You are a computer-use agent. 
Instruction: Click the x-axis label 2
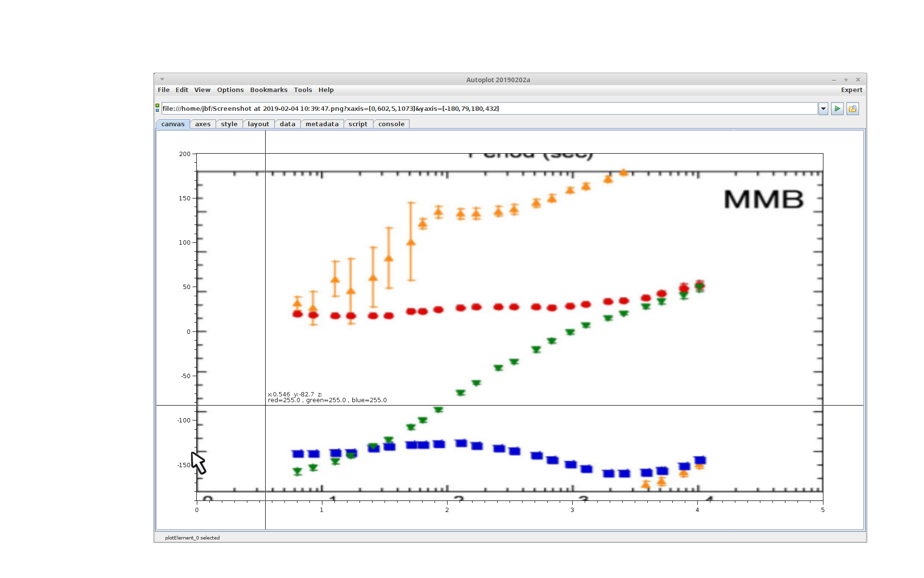(x=447, y=510)
